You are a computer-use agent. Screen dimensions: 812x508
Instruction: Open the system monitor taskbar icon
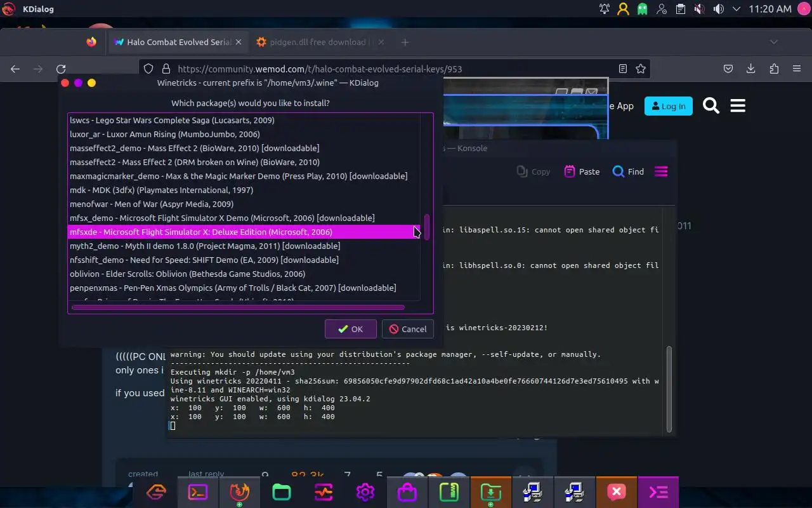coord(323,492)
